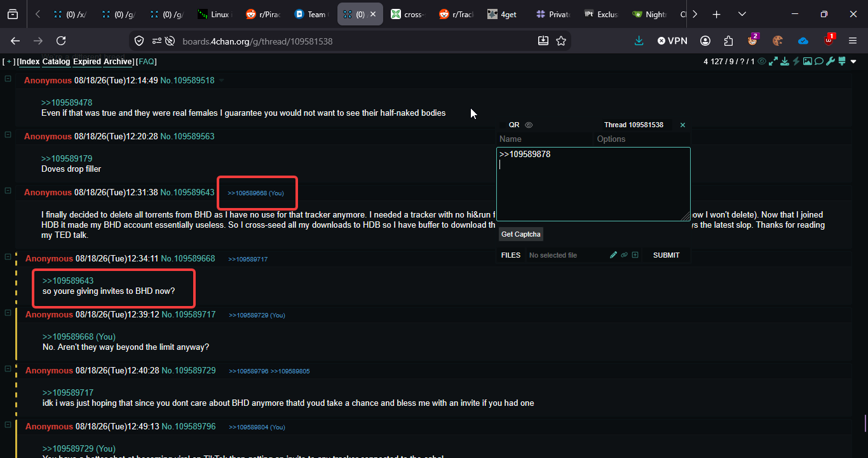Image resolution: width=868 pixels, height=458 pixels.
Task: Click the speech bubble quick reply icon
Action: (x=819, y=62)
